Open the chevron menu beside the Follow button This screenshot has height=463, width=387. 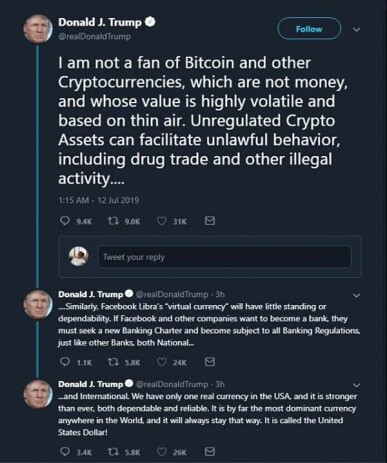point(356,29)
